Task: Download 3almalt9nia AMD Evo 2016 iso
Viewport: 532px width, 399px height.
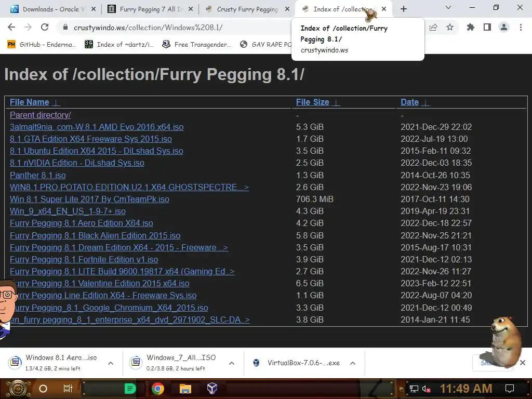Action: [97, 127]
